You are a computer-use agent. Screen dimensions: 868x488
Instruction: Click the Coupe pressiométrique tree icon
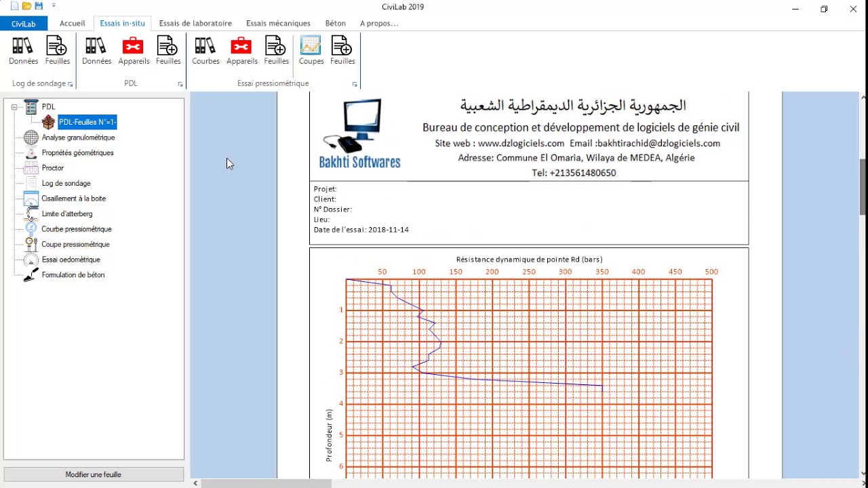coord(31,244)
